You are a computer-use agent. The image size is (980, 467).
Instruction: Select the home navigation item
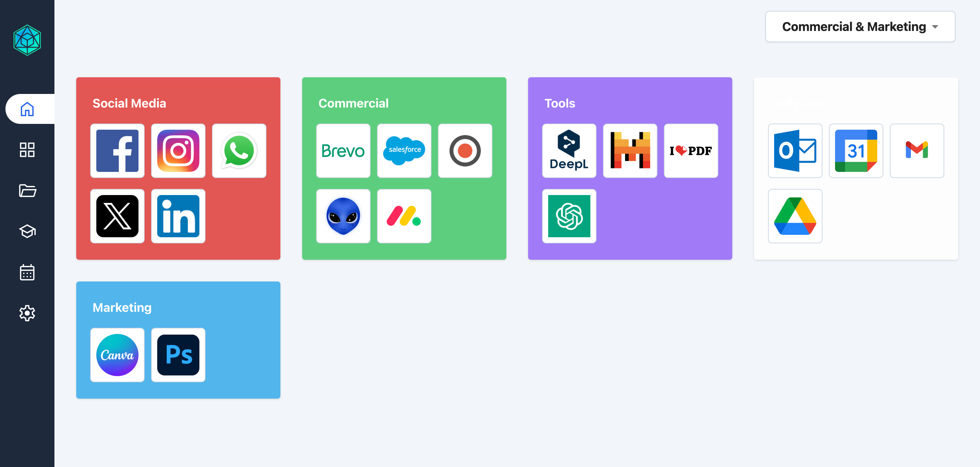pos(27,108)
